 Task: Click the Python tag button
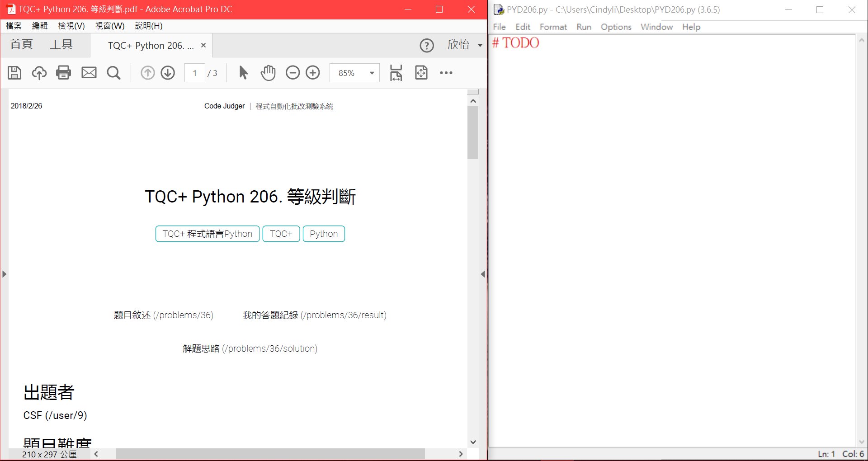(324, 234)
